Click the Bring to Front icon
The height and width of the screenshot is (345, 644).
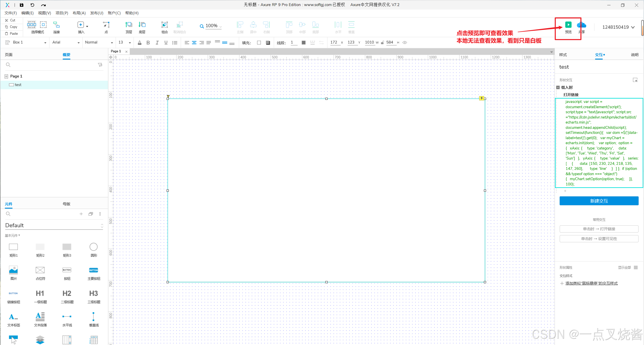point(129,25)
